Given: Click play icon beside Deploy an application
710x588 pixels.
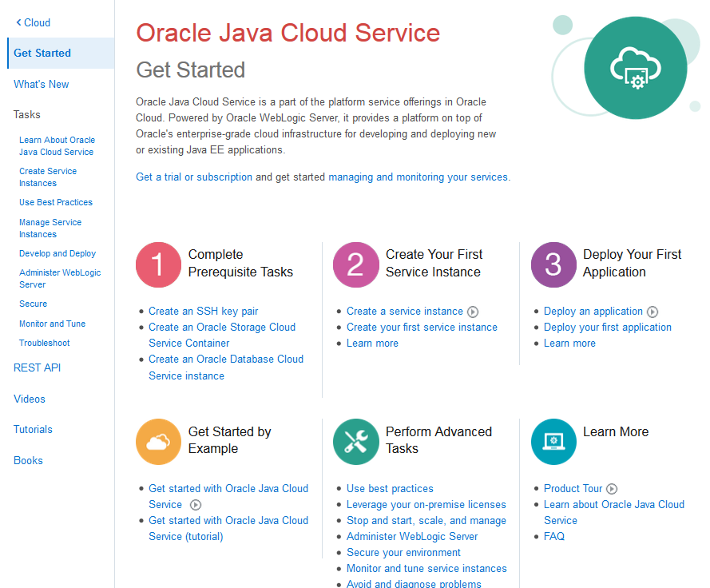Looking at the screenshot, I should coord(652,312).
